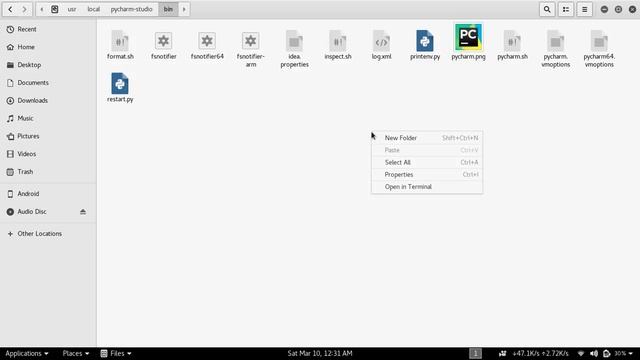Open the Applications menu in taskbar
Viewport: 640px width, 360px height.
click(27, 353)
